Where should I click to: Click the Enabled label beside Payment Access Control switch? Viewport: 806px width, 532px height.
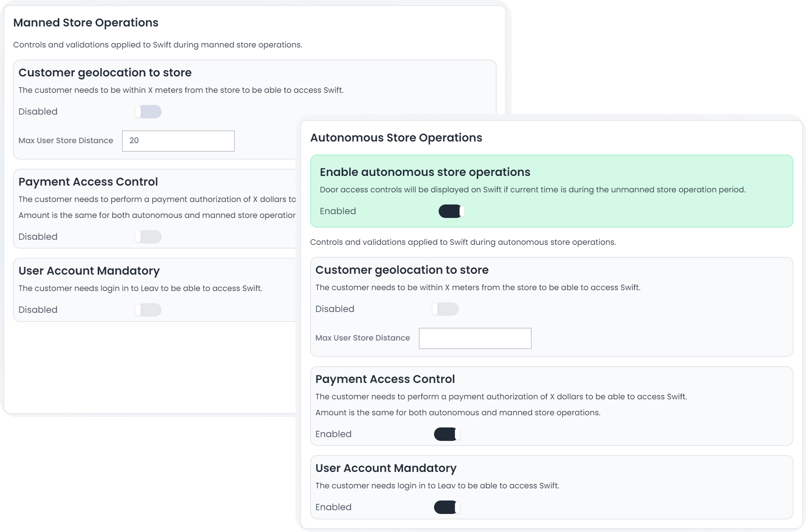click(x=333, y=434)
